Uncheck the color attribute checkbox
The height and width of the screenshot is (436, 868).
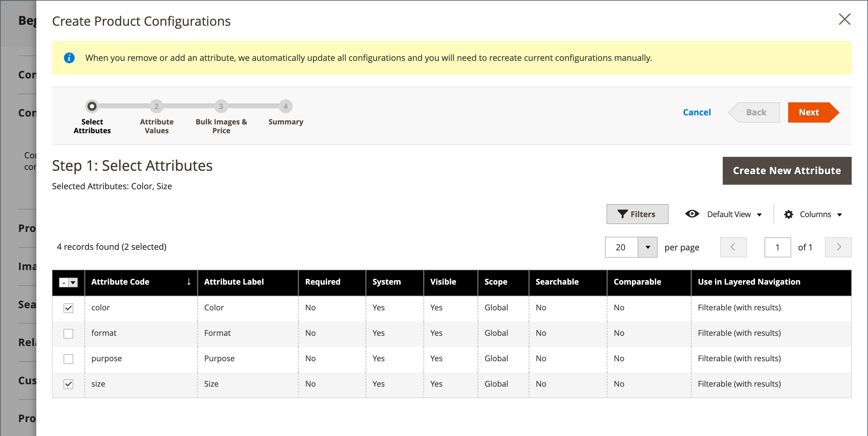tap(68, 308)
